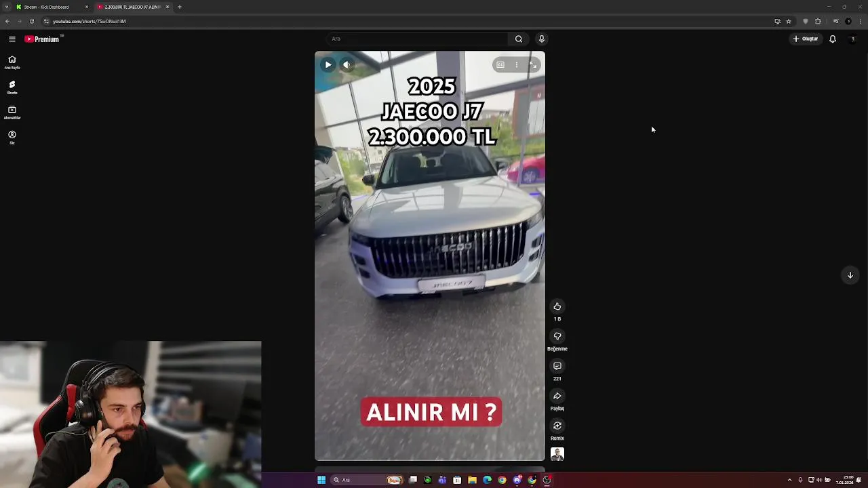Open the Siz profile page in sidebar
This screenshot has width=868, height=488.
12,138
